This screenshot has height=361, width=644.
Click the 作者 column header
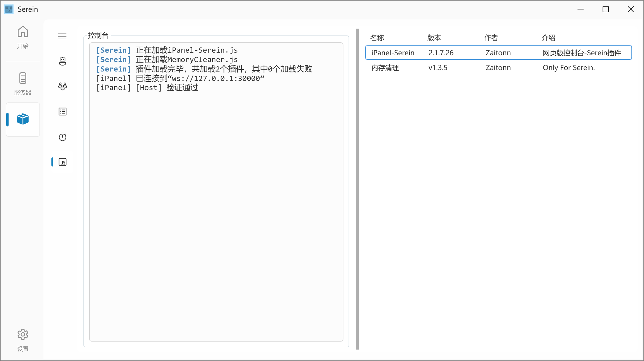coord(491,37)
